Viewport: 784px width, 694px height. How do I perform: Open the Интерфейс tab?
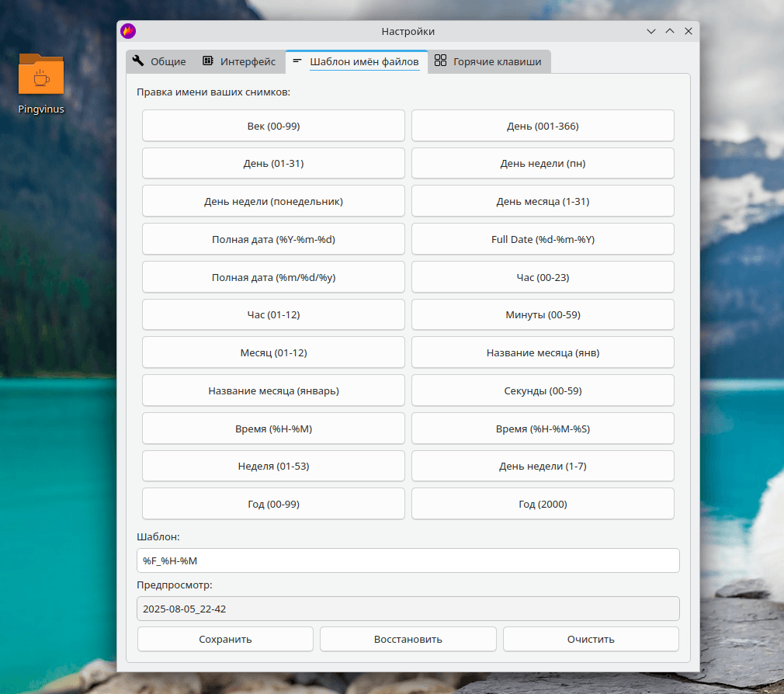click(239, 61)
